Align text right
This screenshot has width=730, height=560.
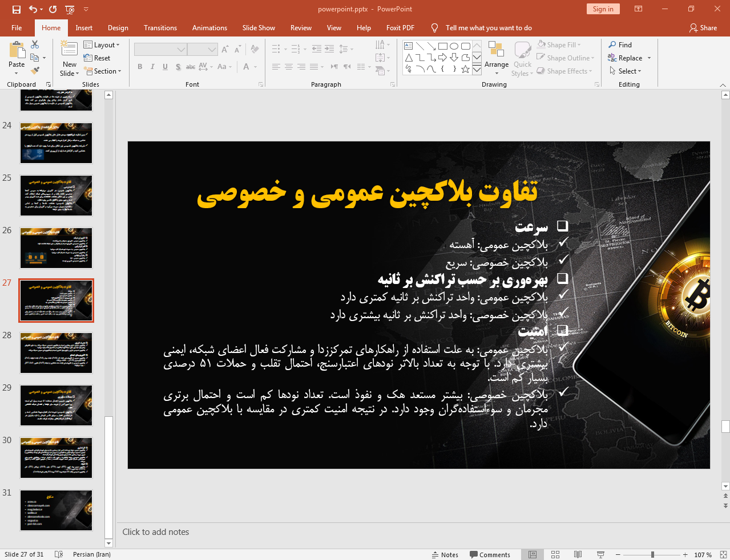tap(301, 67)
